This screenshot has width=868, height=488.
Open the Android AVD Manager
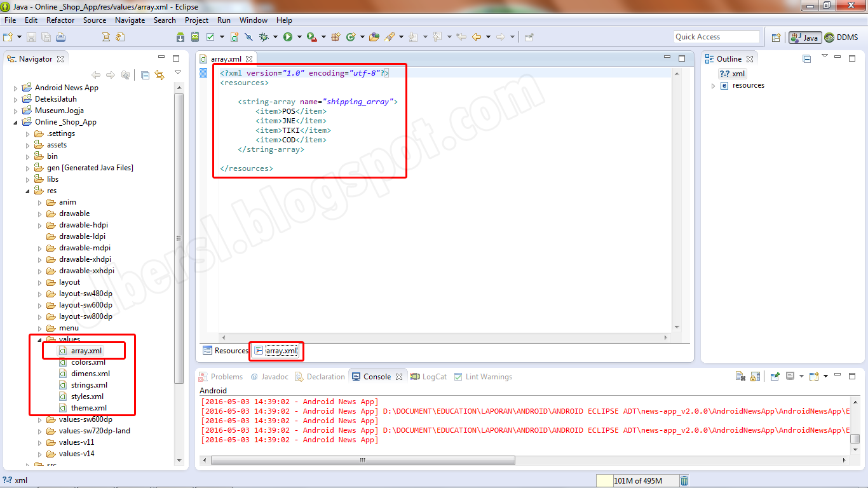point(194,36)
